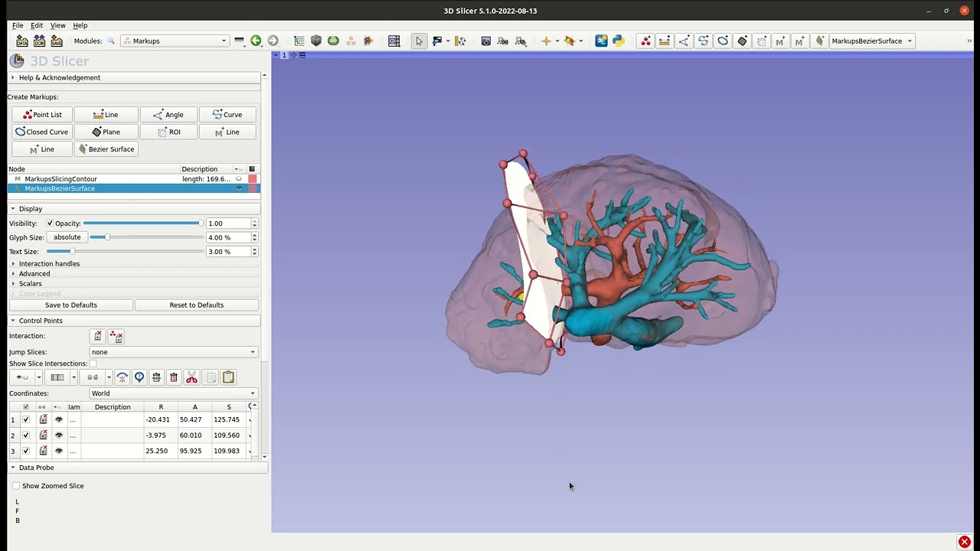Click the Closed Curve create button

pyautogui.click(x=42, y=132)
